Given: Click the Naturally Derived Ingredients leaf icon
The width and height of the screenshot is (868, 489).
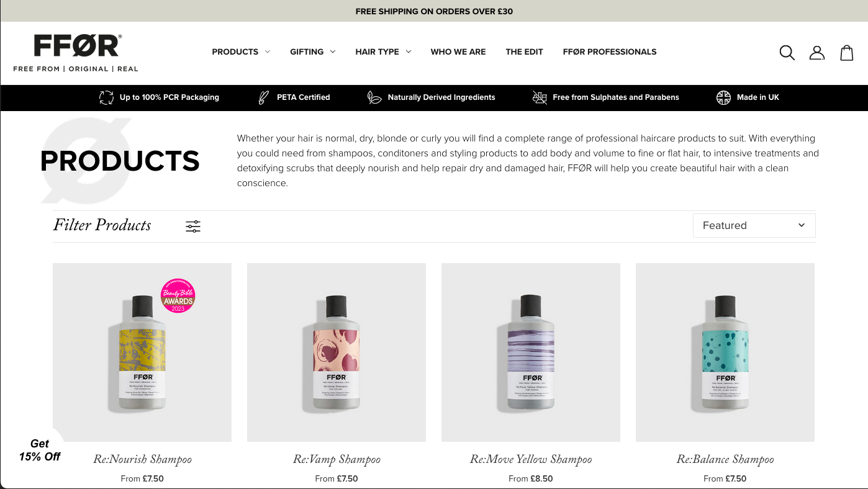Looking at the screenshot, I should pos(374,97).
